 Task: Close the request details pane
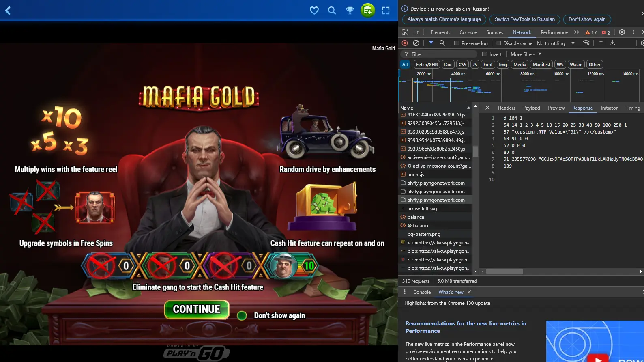tap(487, 108)
